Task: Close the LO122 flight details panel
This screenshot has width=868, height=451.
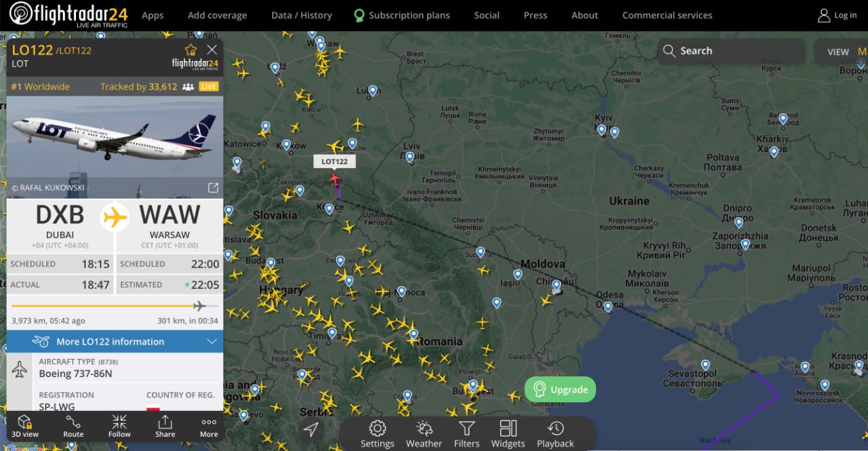Action: pyautogui.click(x=212, y=50)
